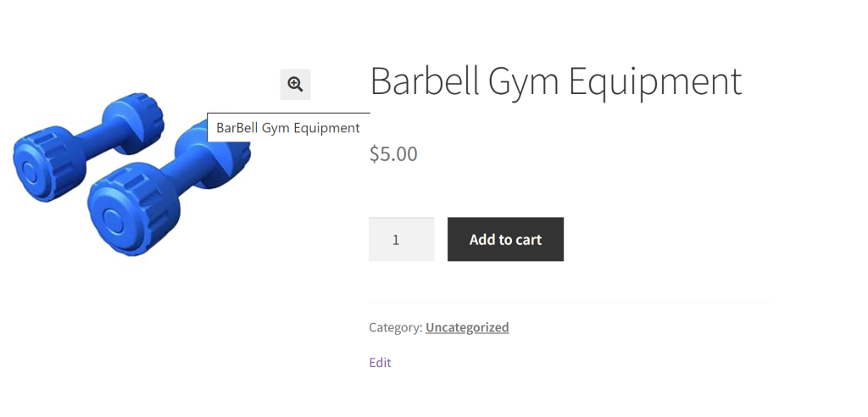Click inside the product quantity box
The height and width of the screenshot is (417, 868).
(x=401, y=239)
